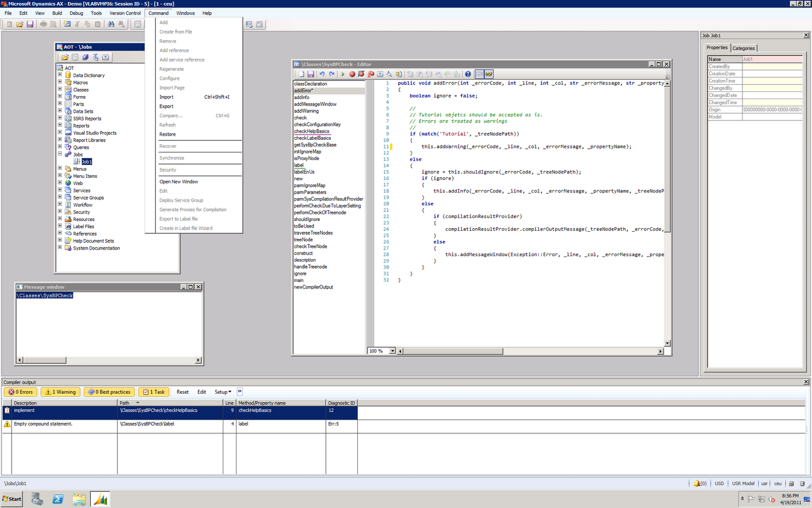Click the Reset button in Compiler output
Viewport: 812px width, 508px height.
point(183,392)
